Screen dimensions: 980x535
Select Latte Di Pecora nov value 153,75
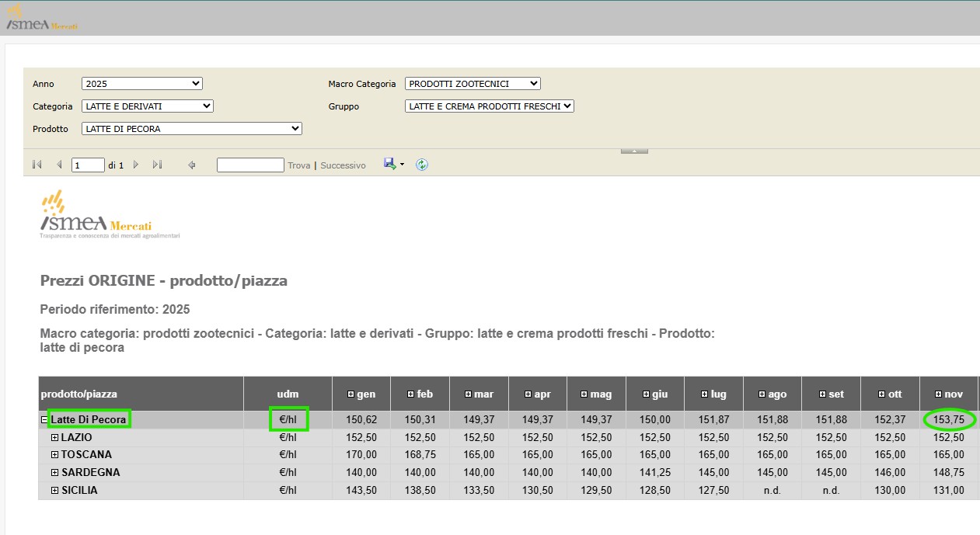click(949, 420)
